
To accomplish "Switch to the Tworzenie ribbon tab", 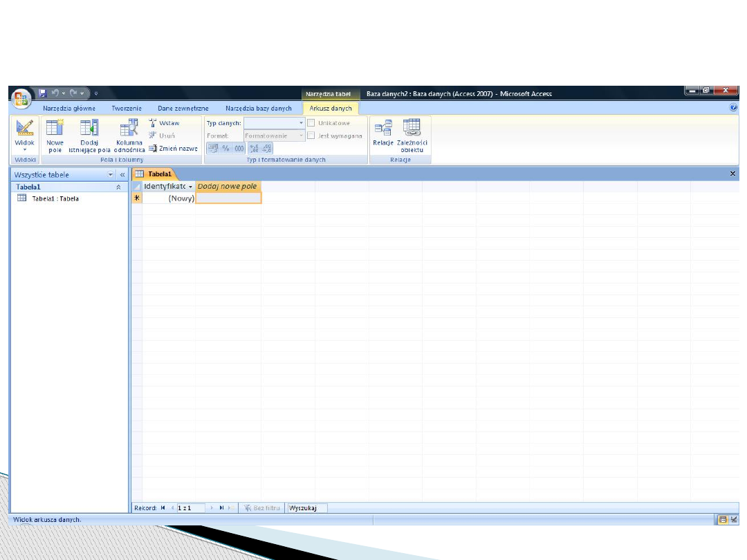I will pyautogui.click(x=127, y=109).
